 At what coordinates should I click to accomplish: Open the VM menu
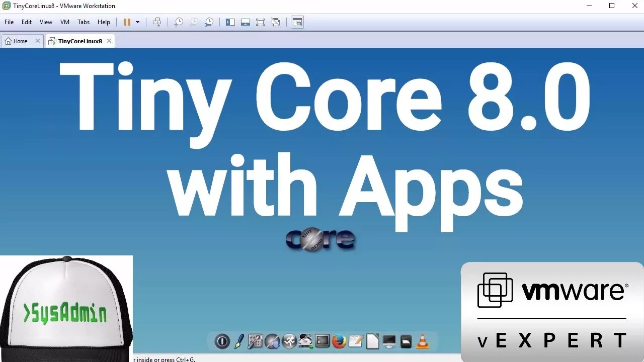(x=65, y=22)
